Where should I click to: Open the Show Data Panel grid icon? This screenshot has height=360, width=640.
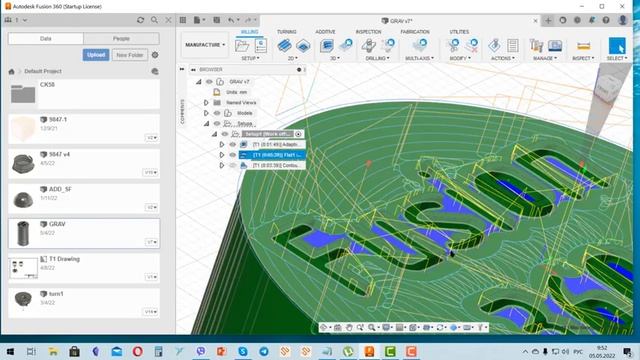click(183, 20)
